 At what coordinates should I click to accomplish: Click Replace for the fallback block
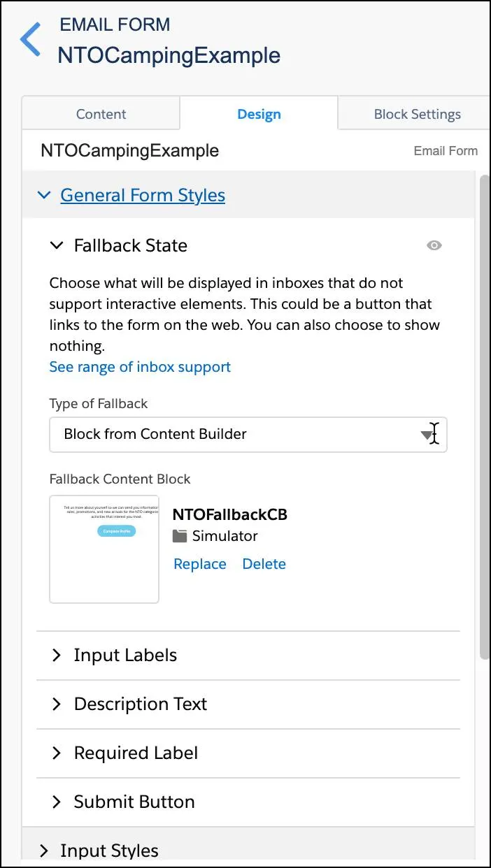(200, 564)
